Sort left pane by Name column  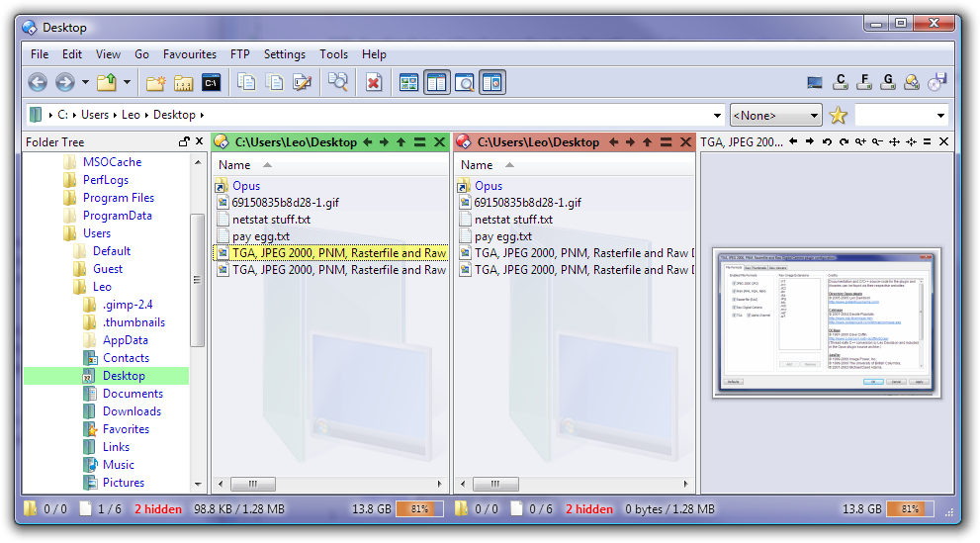234,165
